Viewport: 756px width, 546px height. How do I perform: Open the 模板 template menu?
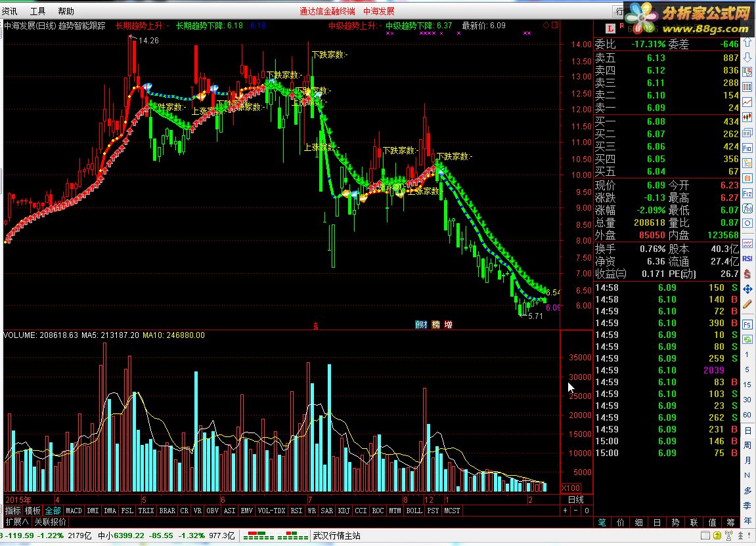(33, 511)
